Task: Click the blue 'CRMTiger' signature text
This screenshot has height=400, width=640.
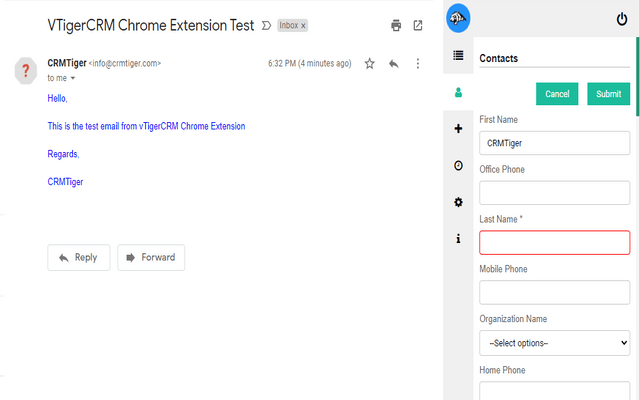Action: tap(65, 182)
